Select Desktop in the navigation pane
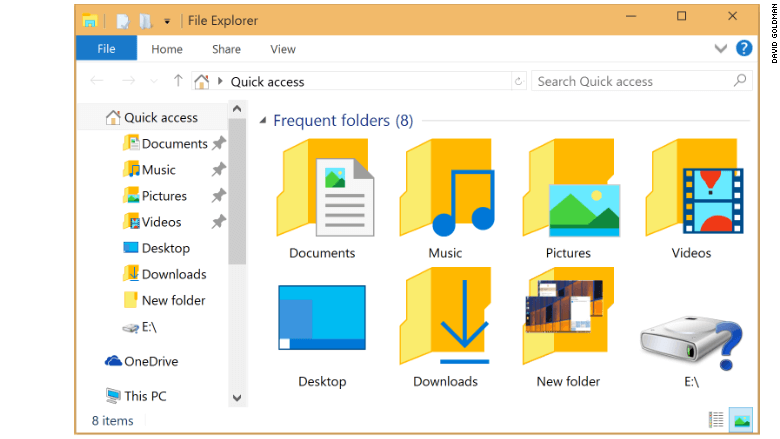This screenshot has height=439, width=780. point(156,248)
